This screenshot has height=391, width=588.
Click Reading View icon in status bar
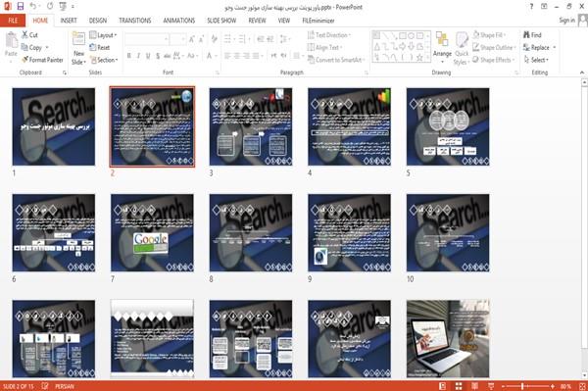pyautogui.click(x=474, y=386)
